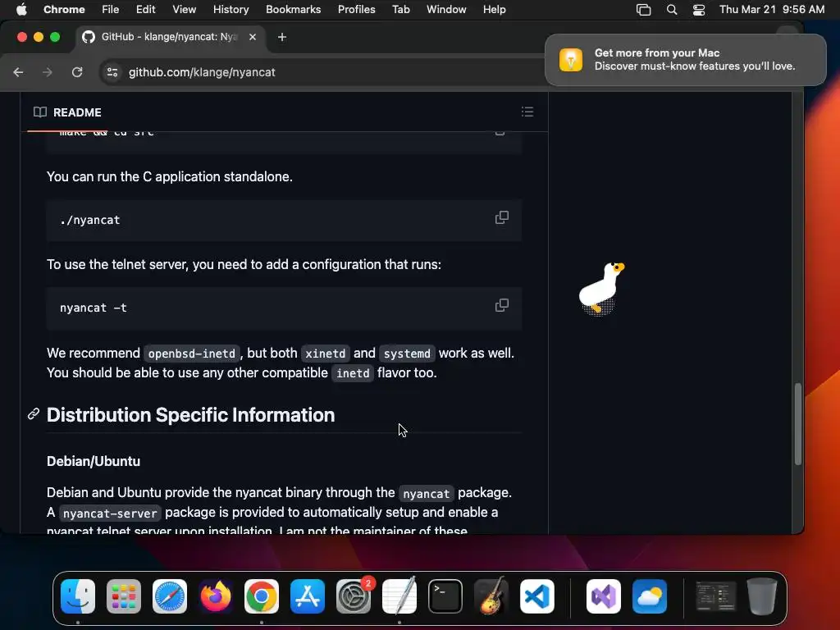Go back with browser back arrow

pyautogui.click(x=18, y=72)
